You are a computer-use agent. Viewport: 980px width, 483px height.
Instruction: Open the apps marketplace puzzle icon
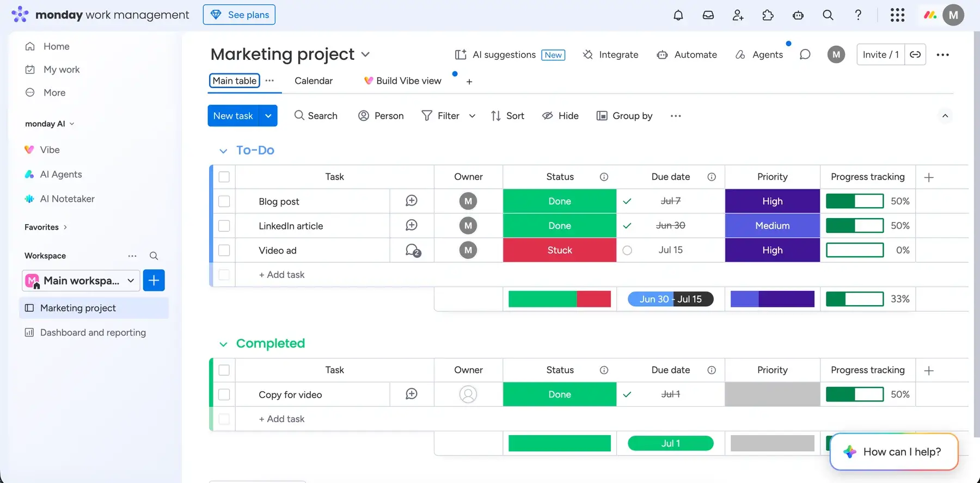click(x=768, y=15)
